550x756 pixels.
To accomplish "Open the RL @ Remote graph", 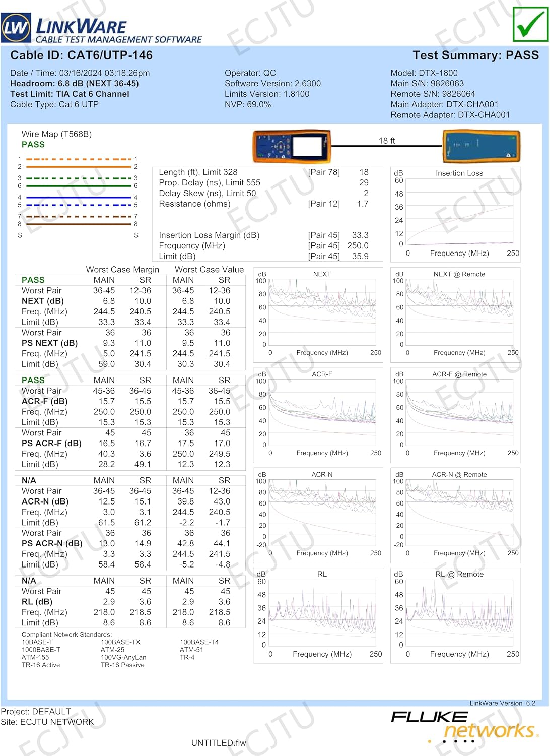I will click(456, 615).
